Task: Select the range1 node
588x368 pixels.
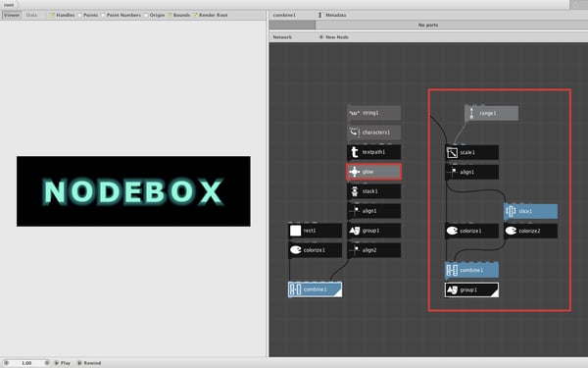Action: 492,113
